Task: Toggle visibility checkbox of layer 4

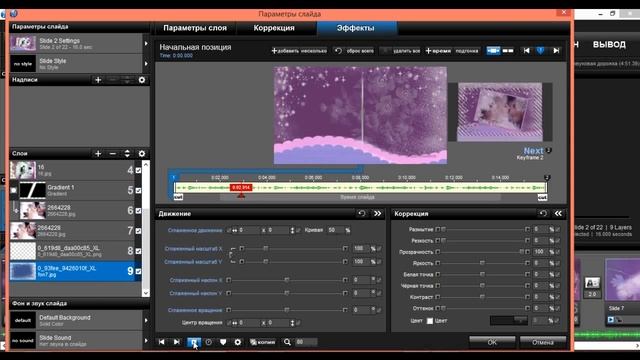Action: pyautogui.click(x=138, y=170)
